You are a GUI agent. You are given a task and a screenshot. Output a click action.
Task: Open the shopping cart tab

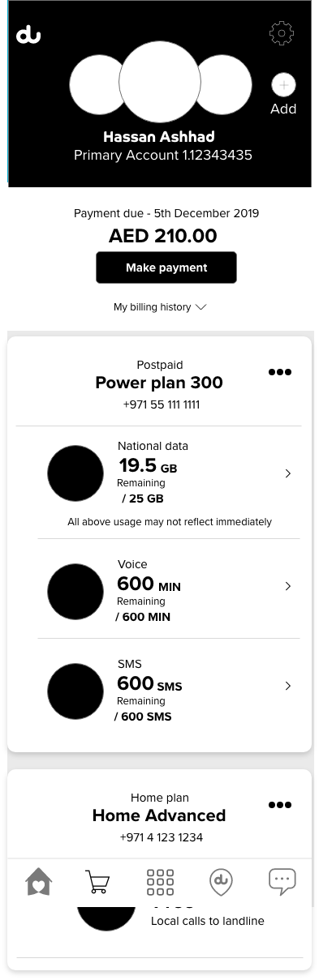(x=97, y=882)
